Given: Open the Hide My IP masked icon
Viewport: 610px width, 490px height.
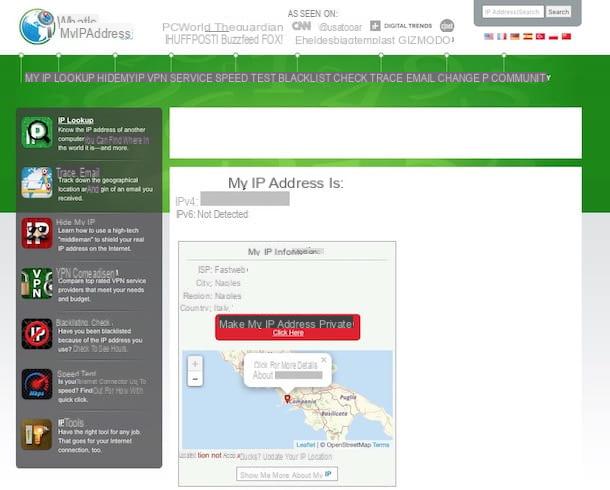Looking at the screenshot, I should coord(37,233).
